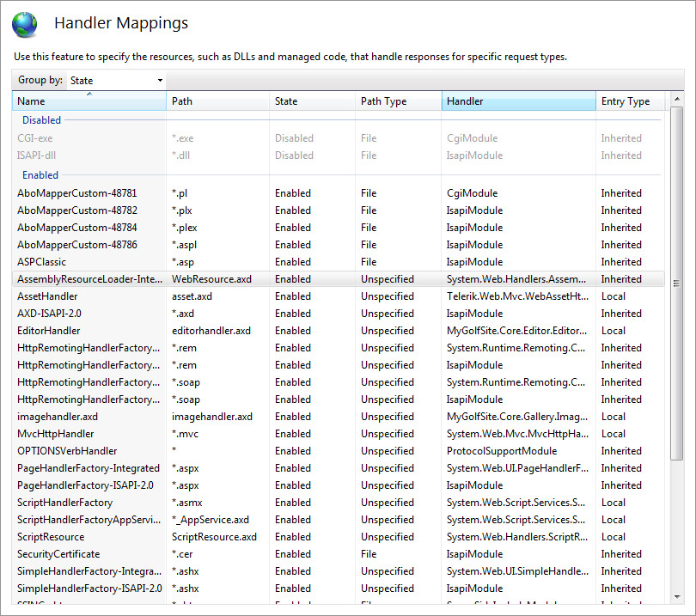Viewport: 696px width, 616px height.
Task: Sort by the Path Type column header
Action: (398, 101)
